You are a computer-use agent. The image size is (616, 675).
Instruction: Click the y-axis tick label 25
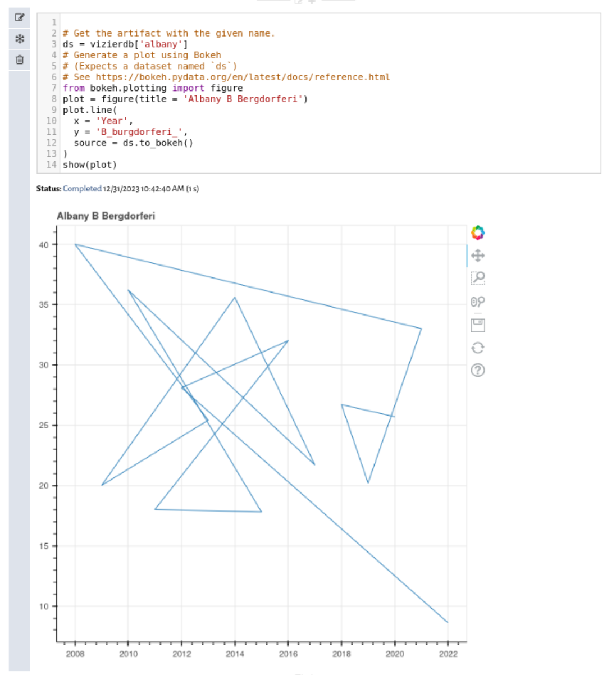44,425
